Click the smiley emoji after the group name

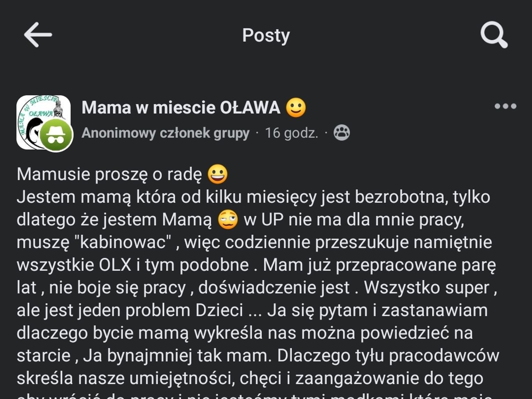(x=296, y=107)
